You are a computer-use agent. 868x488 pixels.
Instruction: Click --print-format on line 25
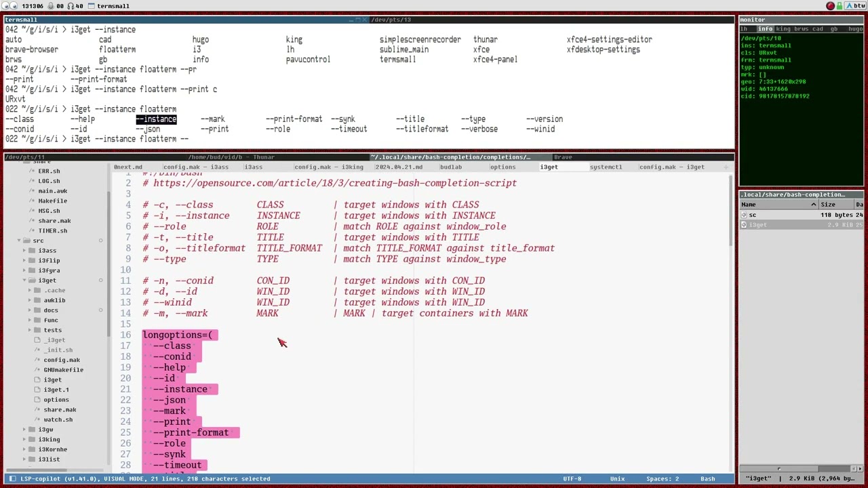tap(191, 432)
